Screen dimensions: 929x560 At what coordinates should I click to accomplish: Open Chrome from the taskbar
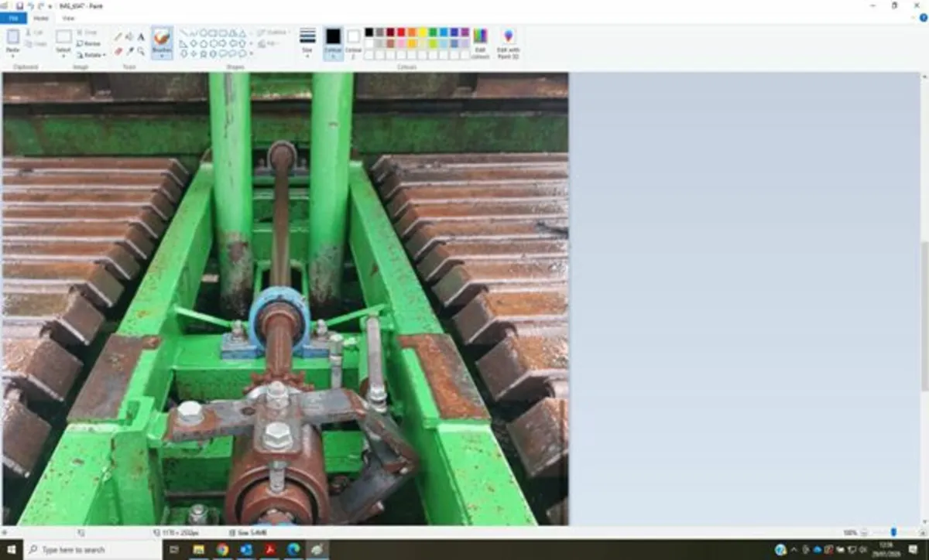222,550
